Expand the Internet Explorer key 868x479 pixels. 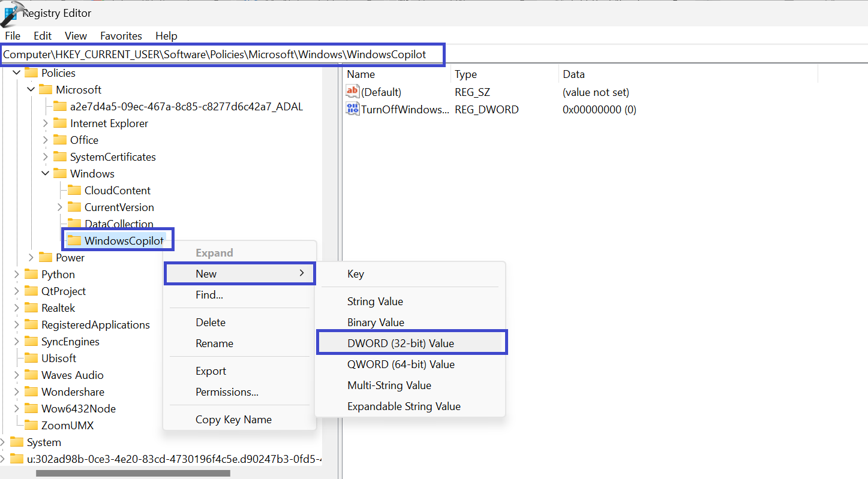point(46,123)
